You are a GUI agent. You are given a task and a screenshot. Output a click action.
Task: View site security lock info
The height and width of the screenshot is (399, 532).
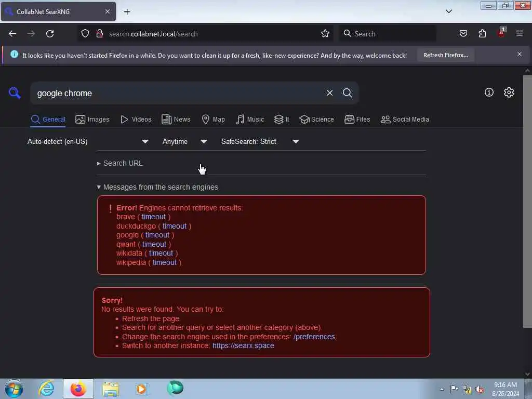click(99, 34)
